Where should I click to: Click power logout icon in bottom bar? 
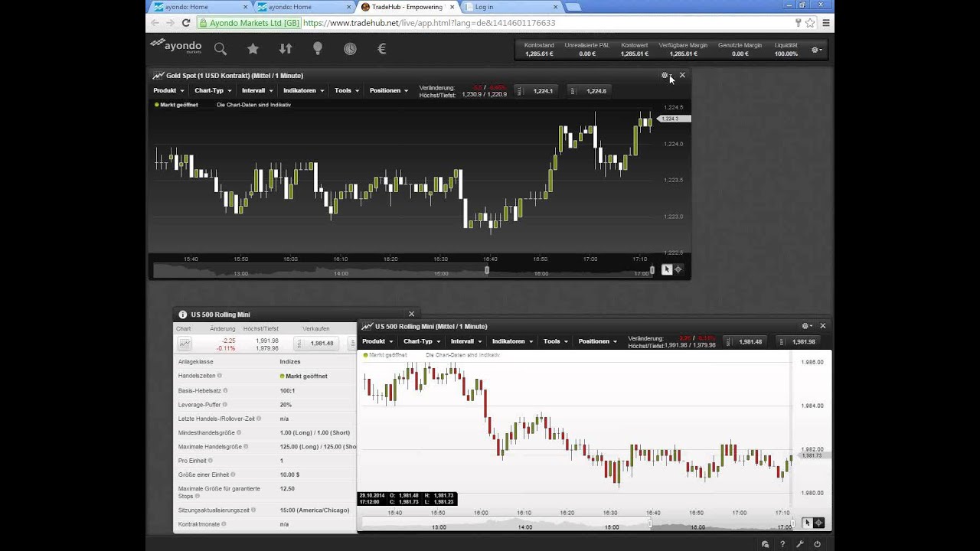818,544
